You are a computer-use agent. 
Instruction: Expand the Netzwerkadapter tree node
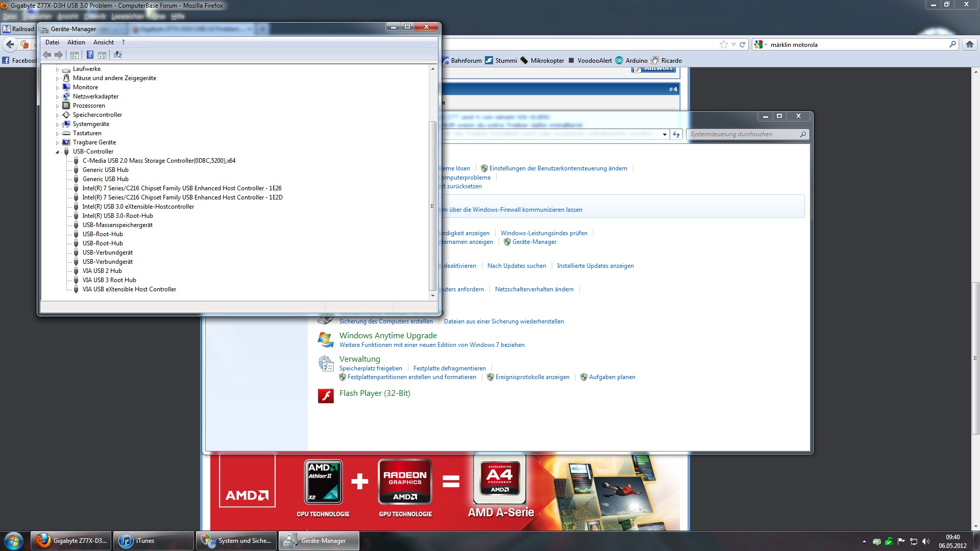point(57,97)
